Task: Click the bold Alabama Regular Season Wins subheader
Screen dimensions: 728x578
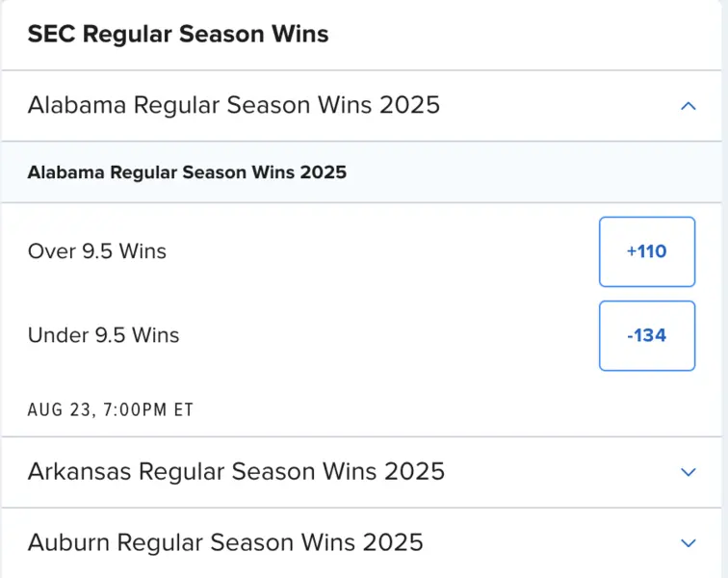Action: coord(187,173)
